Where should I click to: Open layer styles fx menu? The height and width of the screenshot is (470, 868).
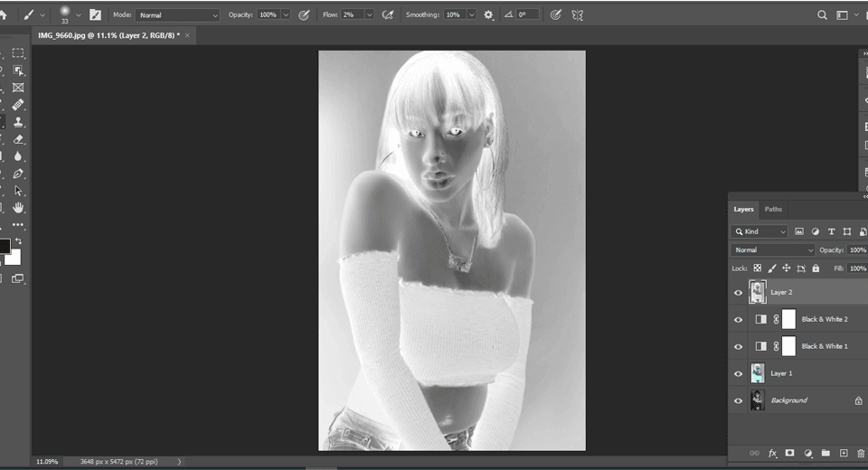772,453
